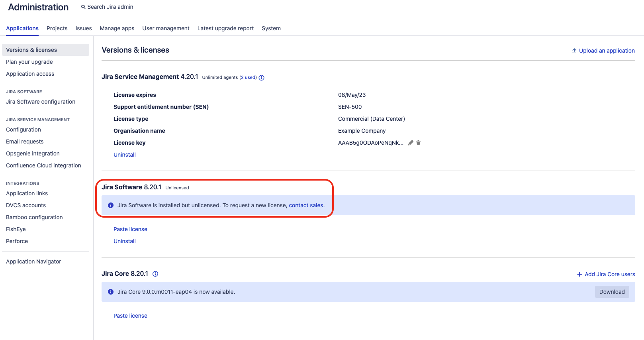Click the 'Example Company' organisation value
644x340 pixels.
362,131
